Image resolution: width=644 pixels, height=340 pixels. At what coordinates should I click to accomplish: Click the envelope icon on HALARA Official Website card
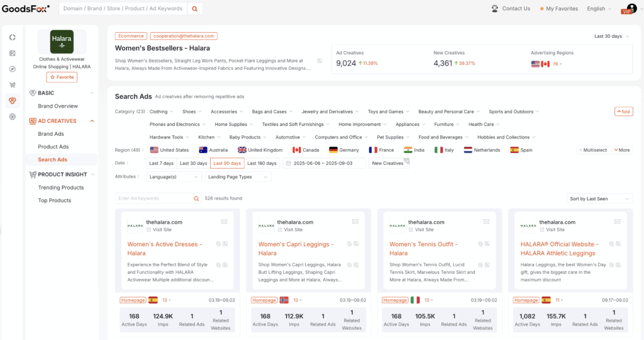(618, 222)
